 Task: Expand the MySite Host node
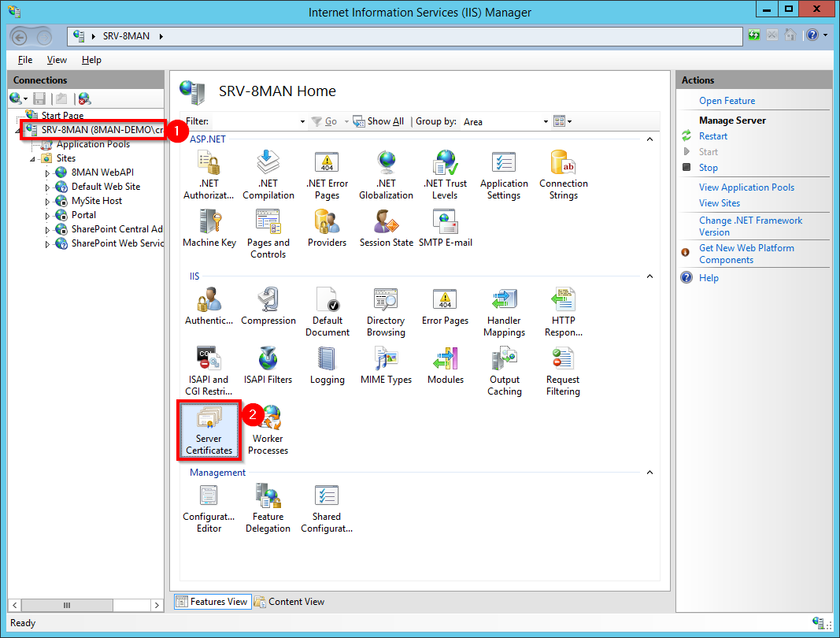point(47,202)
